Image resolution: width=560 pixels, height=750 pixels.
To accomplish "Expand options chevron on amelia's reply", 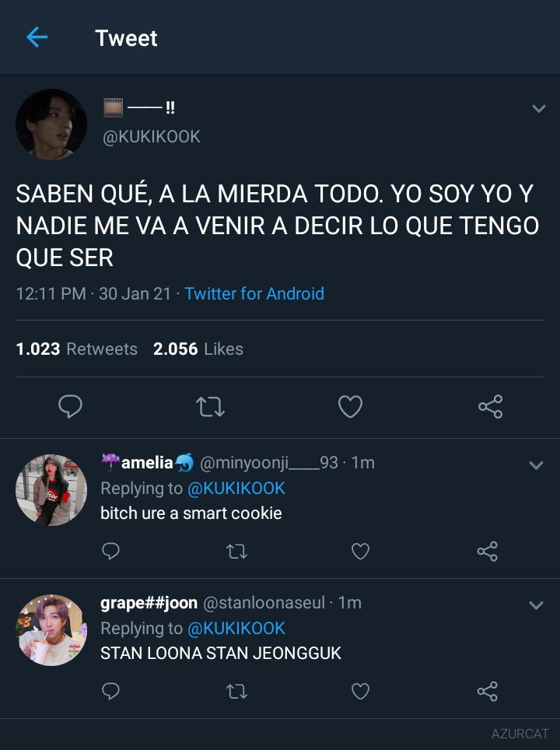I will [536, 465].
